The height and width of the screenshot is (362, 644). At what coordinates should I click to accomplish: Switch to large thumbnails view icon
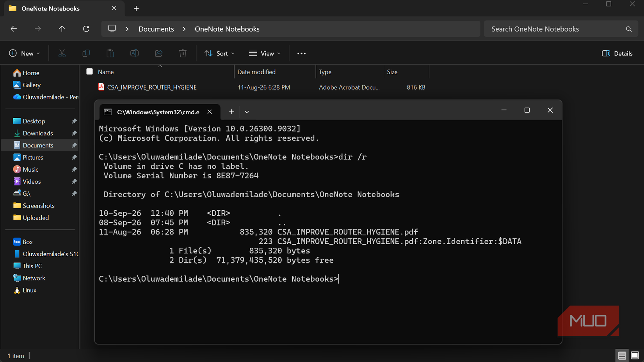tap(635, 355)
